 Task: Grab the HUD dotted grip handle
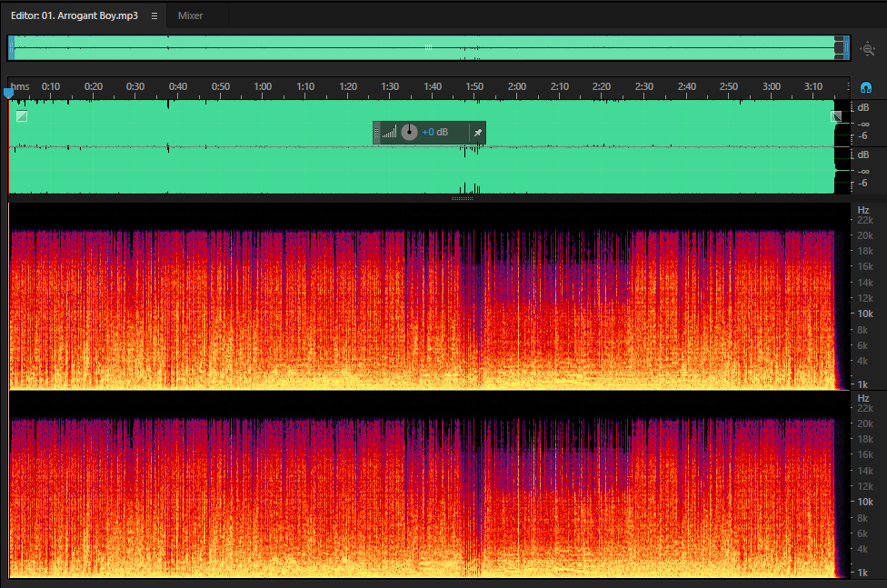[x=377, y=133]
